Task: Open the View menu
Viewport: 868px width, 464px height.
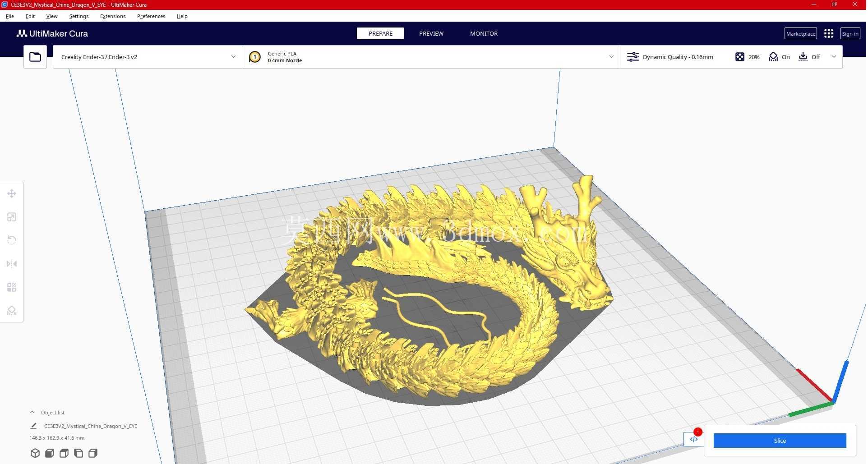Action: coord(52,16)
